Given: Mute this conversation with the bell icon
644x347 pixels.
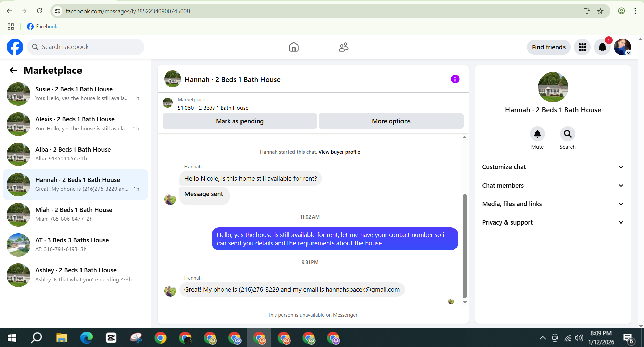Looking at the screenshot, I should (x=537, y=134).
